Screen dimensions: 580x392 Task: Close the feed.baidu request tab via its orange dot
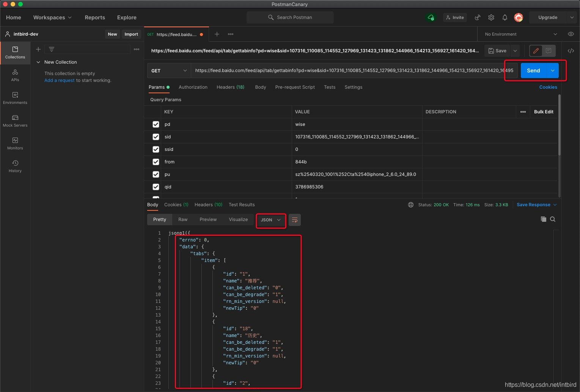(201, 34)
